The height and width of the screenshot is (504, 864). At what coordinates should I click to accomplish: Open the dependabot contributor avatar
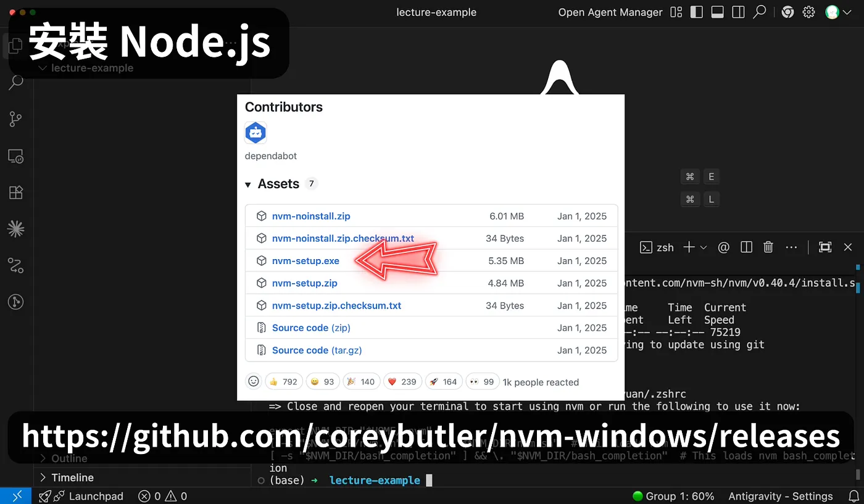coord(255,133)
